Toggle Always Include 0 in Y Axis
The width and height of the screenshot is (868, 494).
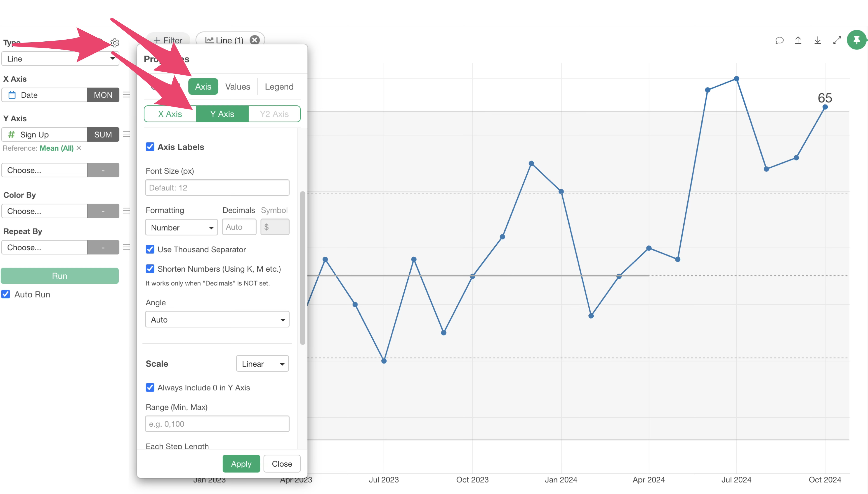pos(150,387)
